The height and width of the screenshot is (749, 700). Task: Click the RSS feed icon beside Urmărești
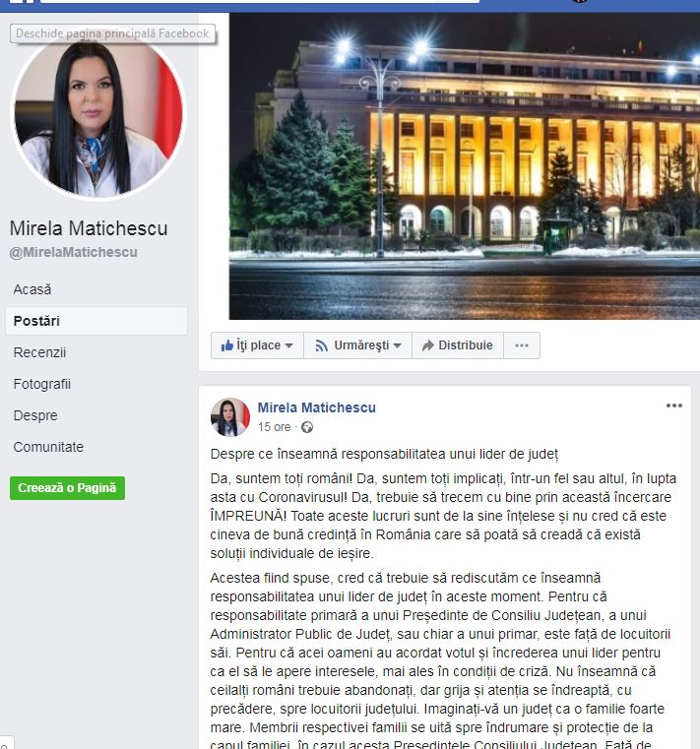click(322, 345)
